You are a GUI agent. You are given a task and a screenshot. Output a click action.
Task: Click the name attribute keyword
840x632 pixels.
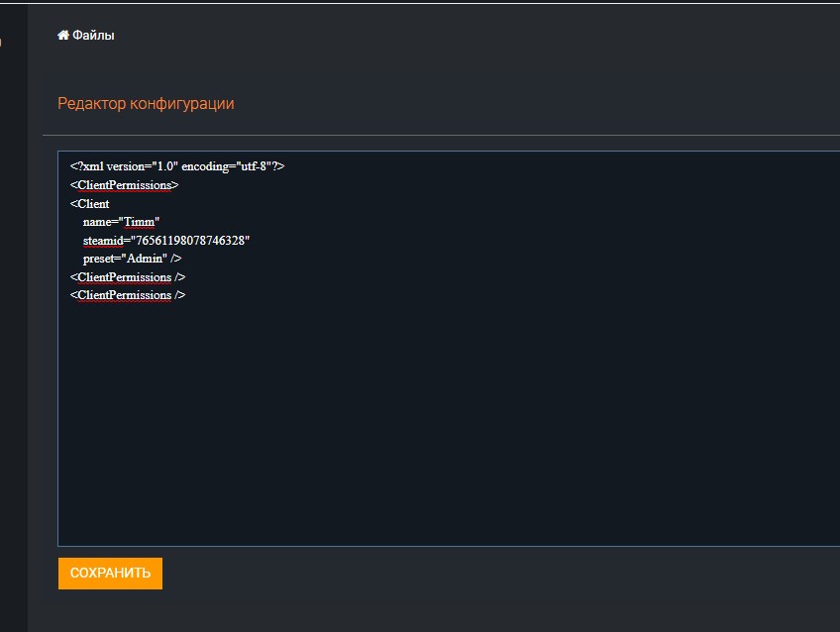pos(97,222)
